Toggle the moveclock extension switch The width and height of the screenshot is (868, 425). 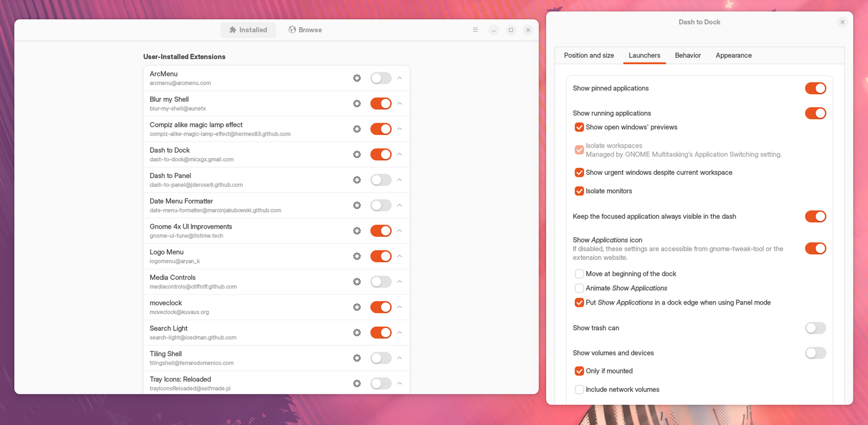[x=381, y=307]
